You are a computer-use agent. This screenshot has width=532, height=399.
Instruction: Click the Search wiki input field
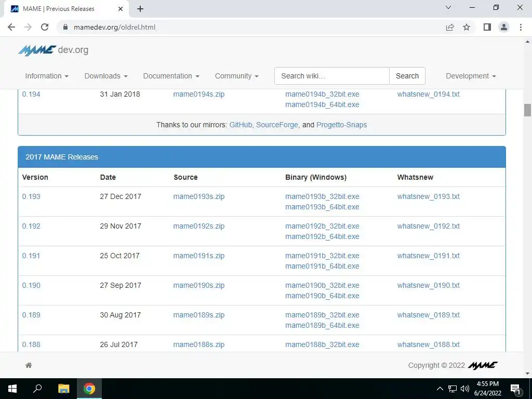pos(332,76)
